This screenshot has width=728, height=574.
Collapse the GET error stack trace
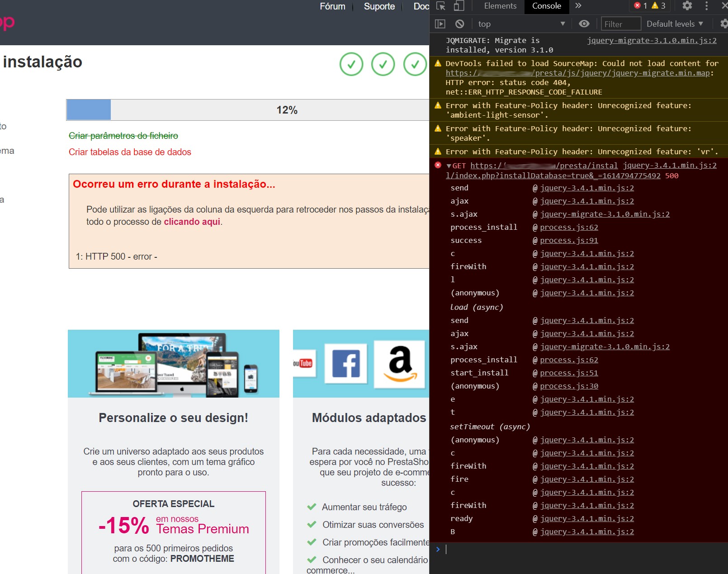[x=449, y=166]
